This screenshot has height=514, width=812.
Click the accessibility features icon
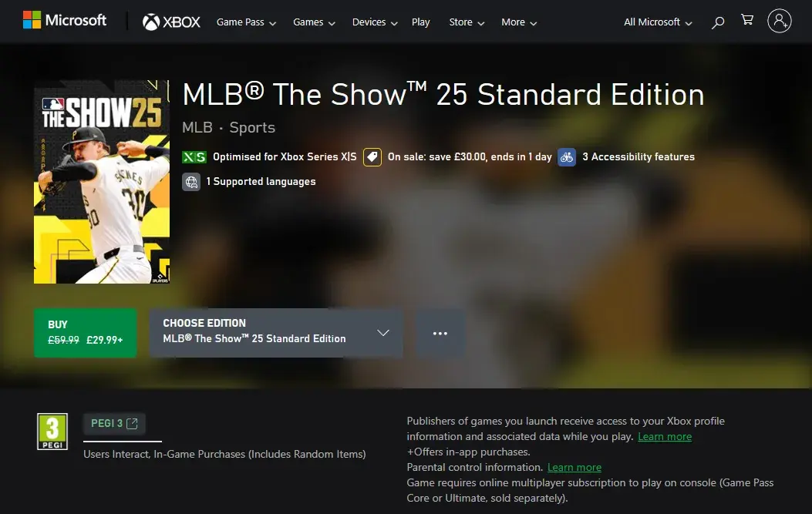(x=567, y=157)
